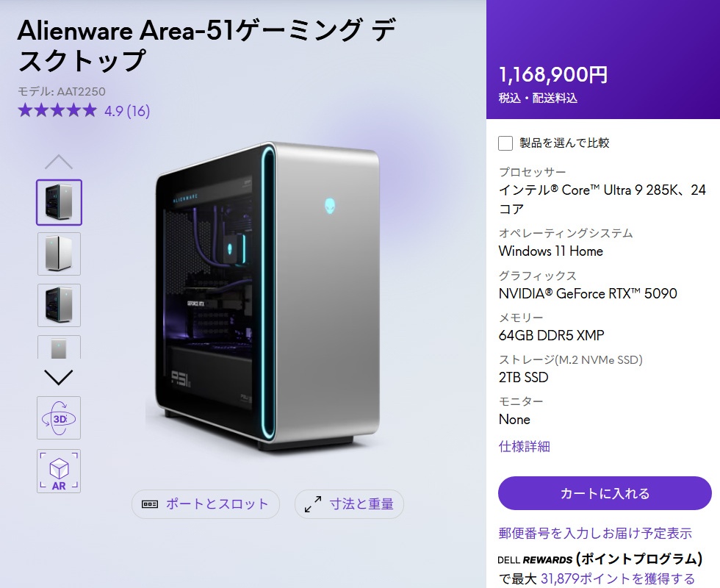Open the 仕様詳細 link
The width and height of the screenshot is (720, 588).
pos(525,446)
